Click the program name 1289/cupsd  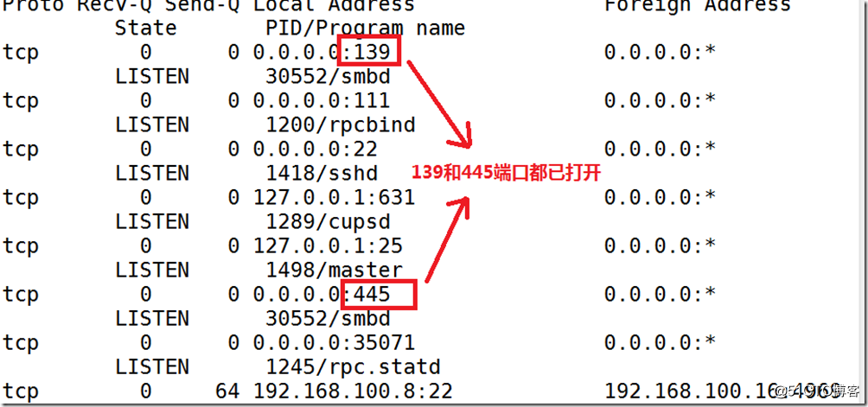[x=328, y=222]
